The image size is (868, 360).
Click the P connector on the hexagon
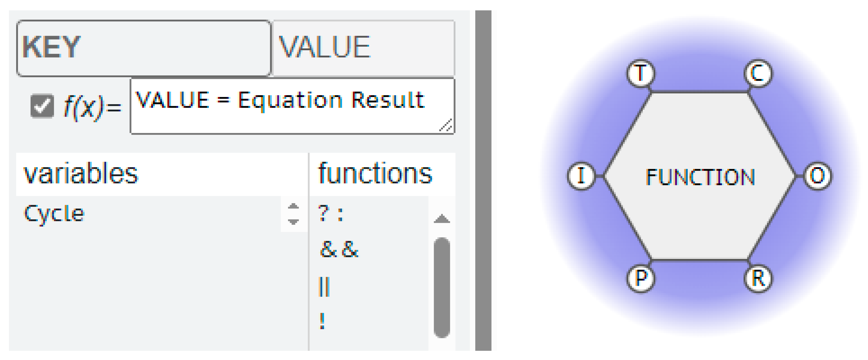pyautogui.click(x=640, y=279)
